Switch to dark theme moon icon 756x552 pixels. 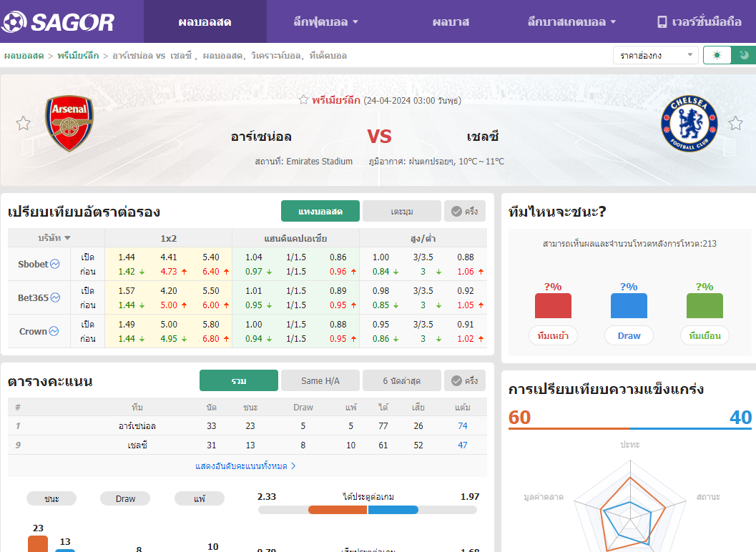(744, 55)
